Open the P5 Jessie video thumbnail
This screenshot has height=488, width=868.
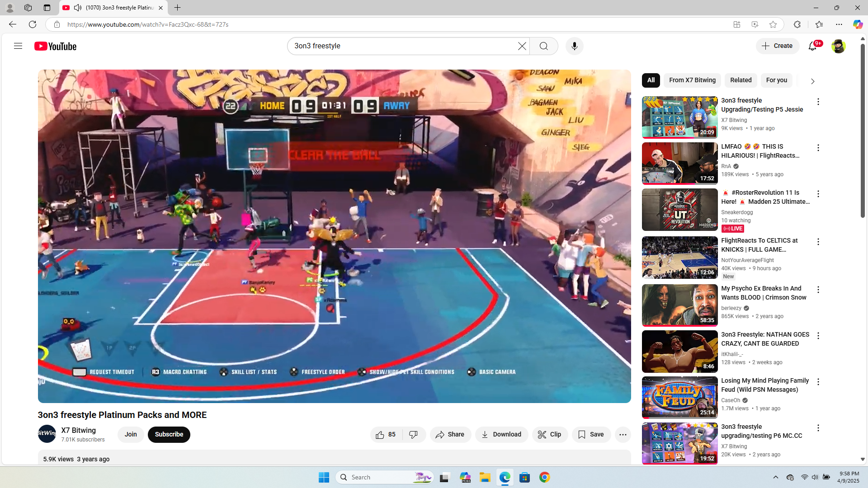pos(680,117)
